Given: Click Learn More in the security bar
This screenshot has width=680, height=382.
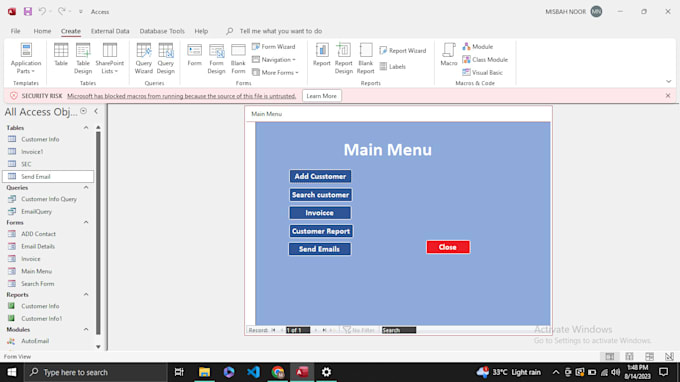Looking at the screenshot, I should tap(321, 96).
